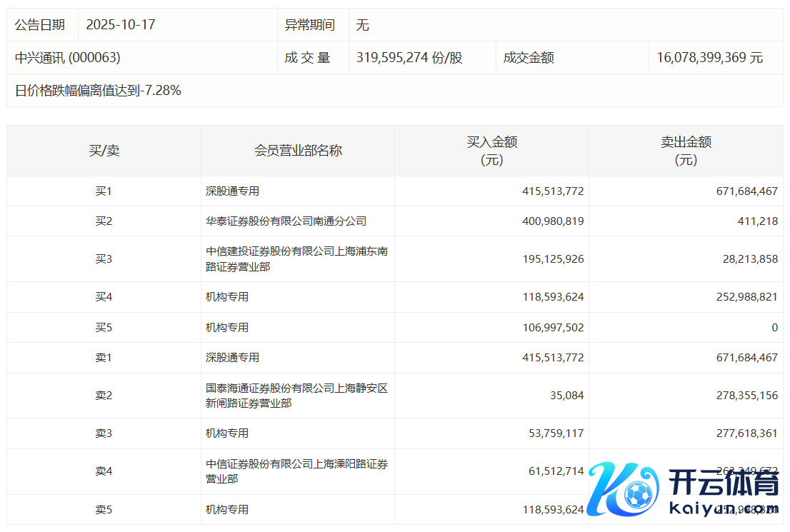
Task: Click the 买入金额 (元) column header
Action: point(491,151)
